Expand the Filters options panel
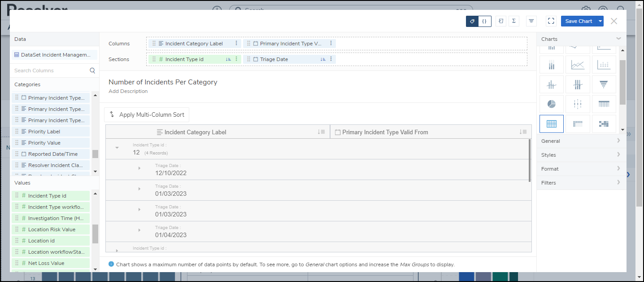The image size is (644, 282). tap(581, 183)
